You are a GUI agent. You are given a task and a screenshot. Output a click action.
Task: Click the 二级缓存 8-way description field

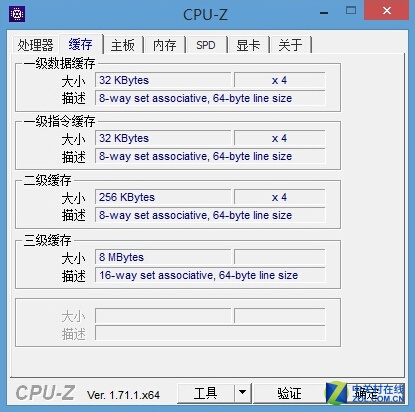point(210,215)
